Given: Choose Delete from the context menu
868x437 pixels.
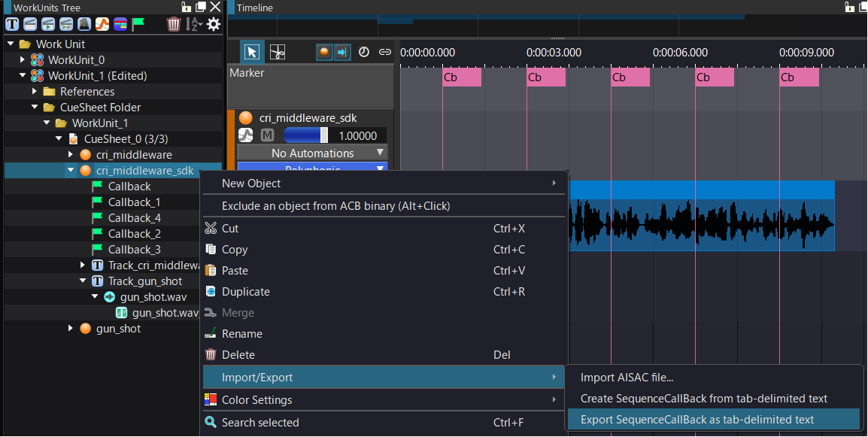Looking at the screenshot, I should pyautogui.click(x=385, y=354).
